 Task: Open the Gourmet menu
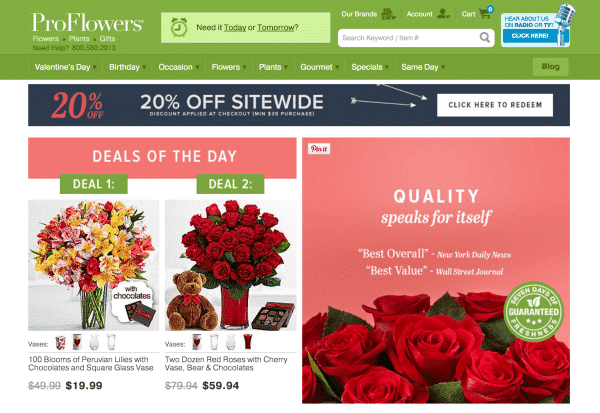point(320,67)
